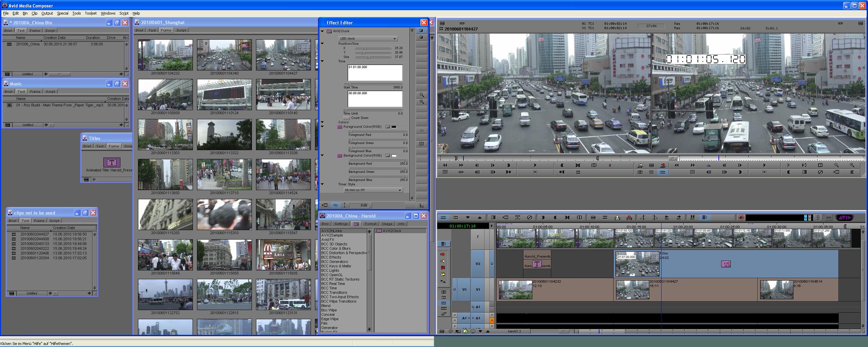The image size is (868, 347).
Task: Select the red Segment Overwrite arrow in timeline palette
Action: tap(442, 254)
